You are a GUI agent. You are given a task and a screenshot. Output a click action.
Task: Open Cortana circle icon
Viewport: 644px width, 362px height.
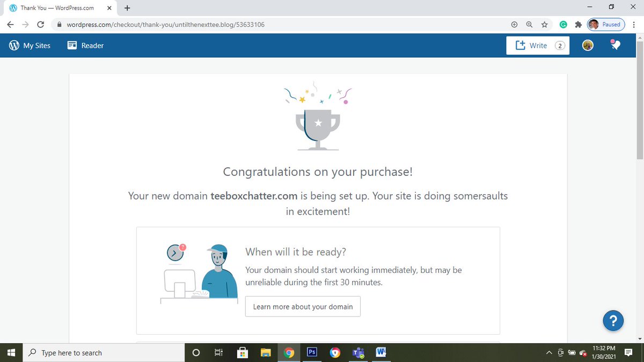pos(196,352)
